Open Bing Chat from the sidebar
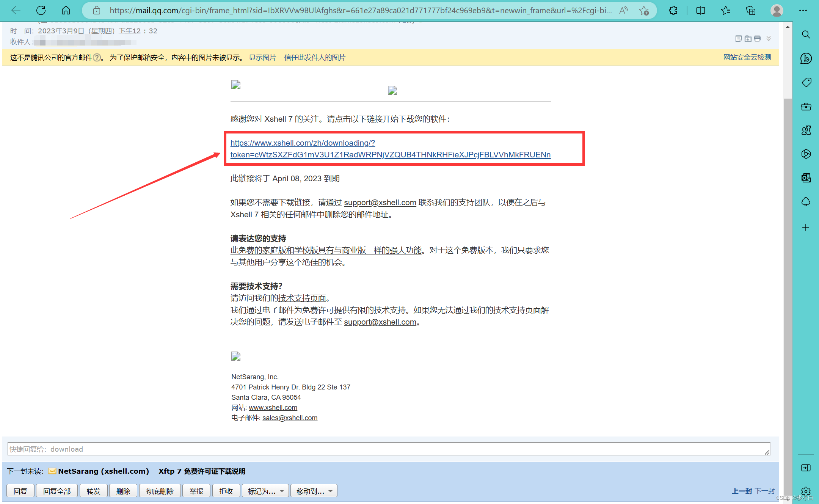The width and height of the screenshot is (819, 504). click(806, 58)
